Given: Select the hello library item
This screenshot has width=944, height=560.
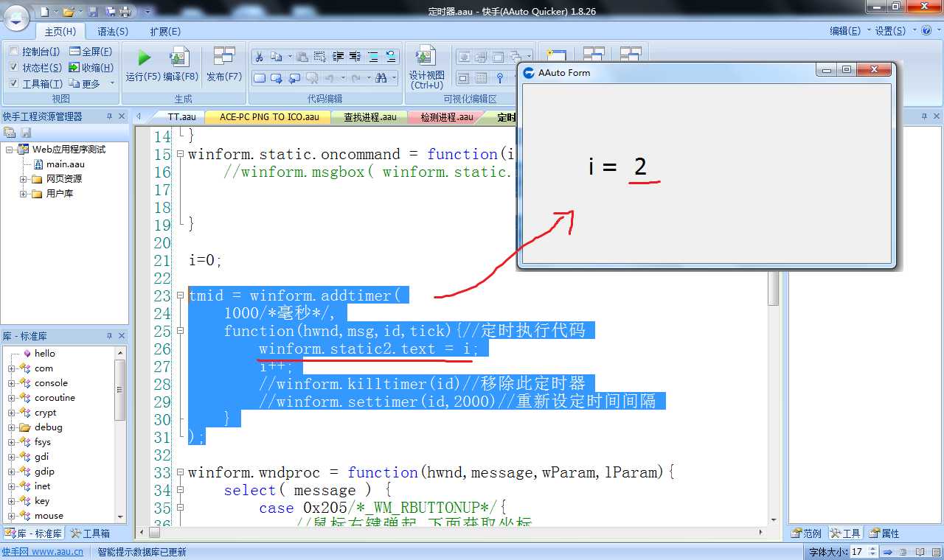Looking at the screenshot, I should [44, 354].
